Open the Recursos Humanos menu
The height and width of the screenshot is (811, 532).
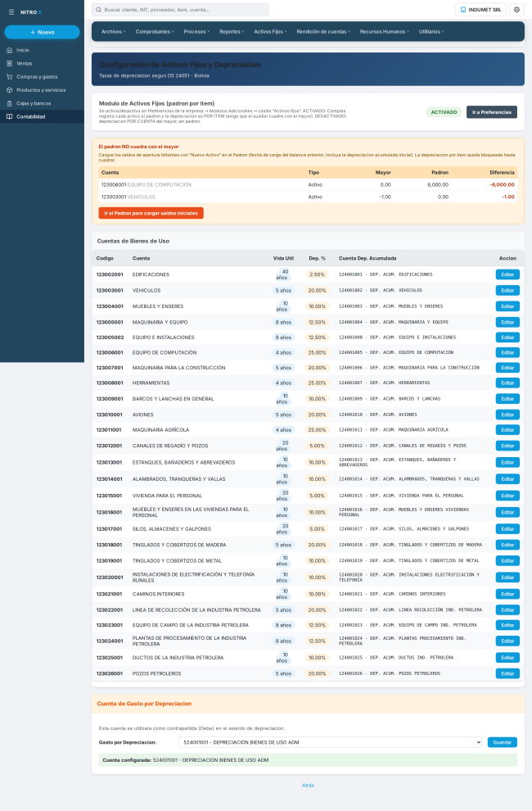click(x=384, y=32)
